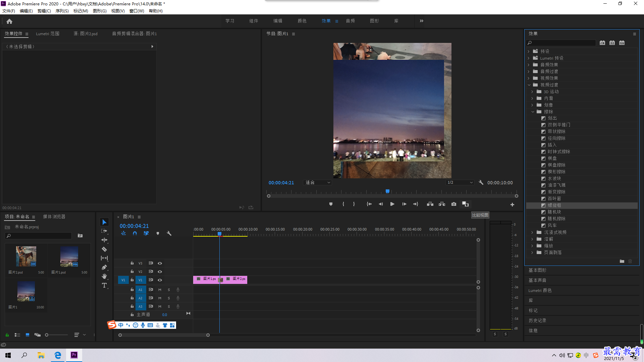The height and width of the screenshot is (362, 644).
Task: Go to Out point button
Action: coord(416,204)
